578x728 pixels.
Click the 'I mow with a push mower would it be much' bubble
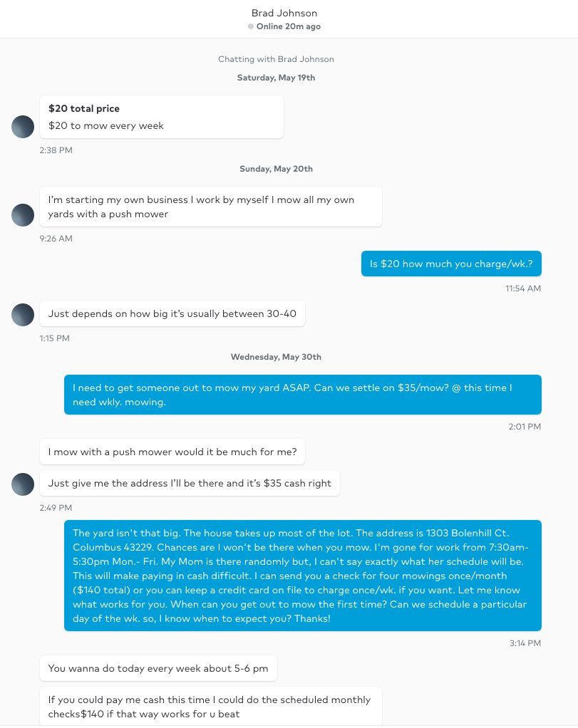[177, 452]
